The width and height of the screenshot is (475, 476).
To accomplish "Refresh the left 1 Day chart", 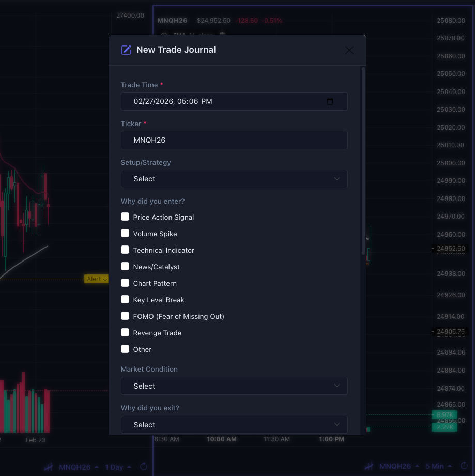I will (x=144, y=467).
